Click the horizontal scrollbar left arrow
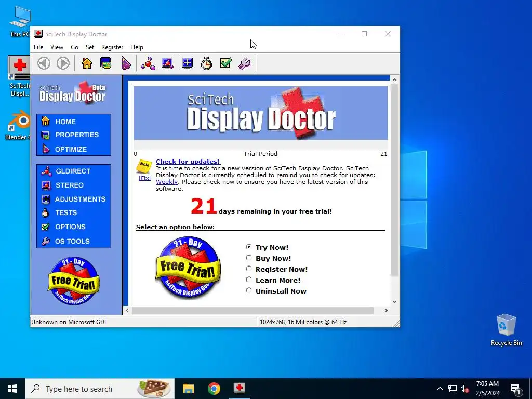Image resolution: width=532 pixels, height=399 pixels. pos(127,310)
